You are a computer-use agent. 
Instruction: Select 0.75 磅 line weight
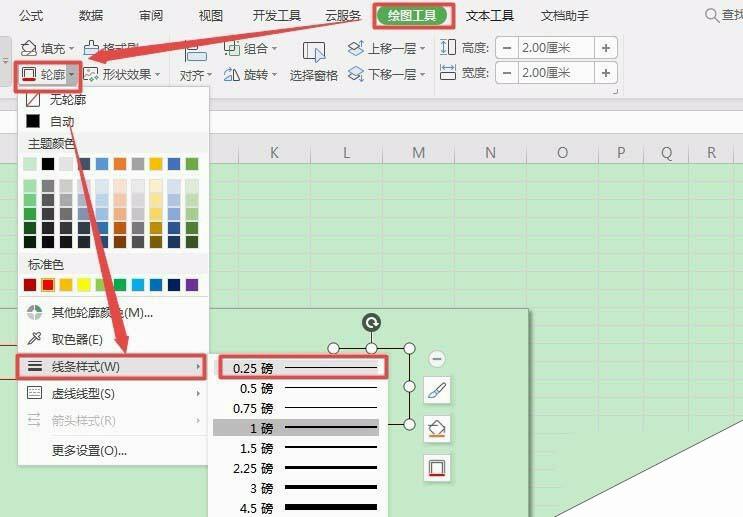coord(296,408)
